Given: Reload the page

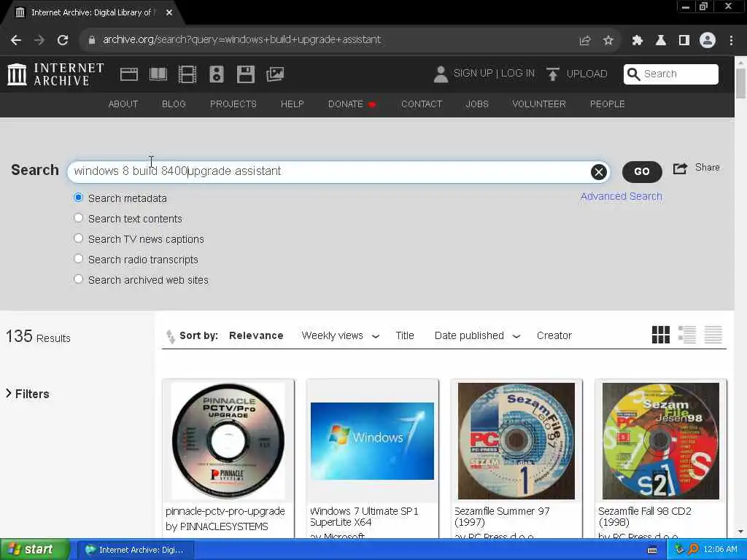Looking at the screenshot, I should coord(63,40).
